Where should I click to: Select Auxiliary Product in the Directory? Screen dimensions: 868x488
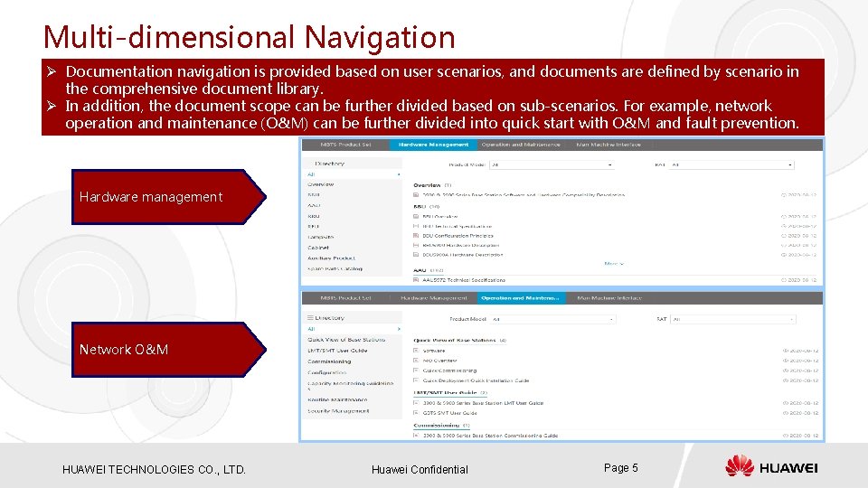[332, 258]
